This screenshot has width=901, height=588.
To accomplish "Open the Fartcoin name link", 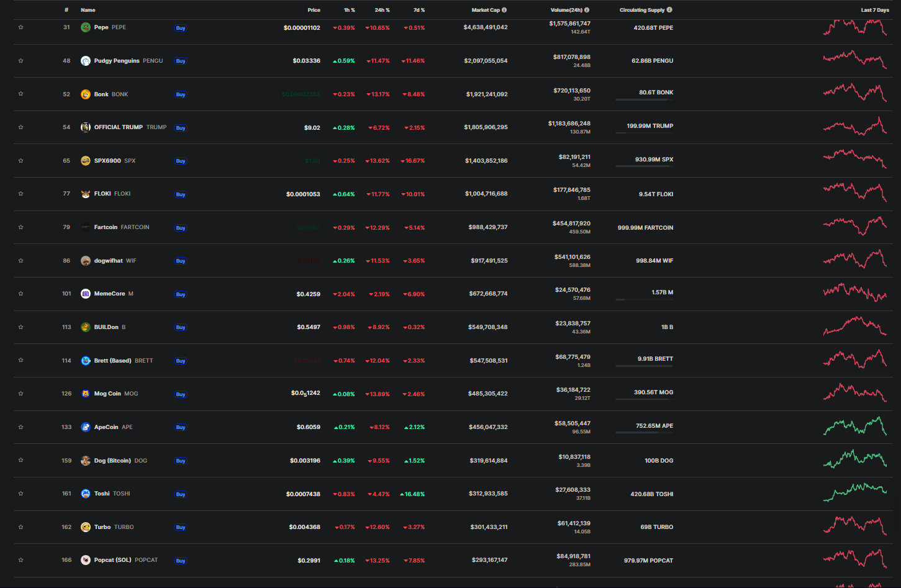I will click(106, 227).
